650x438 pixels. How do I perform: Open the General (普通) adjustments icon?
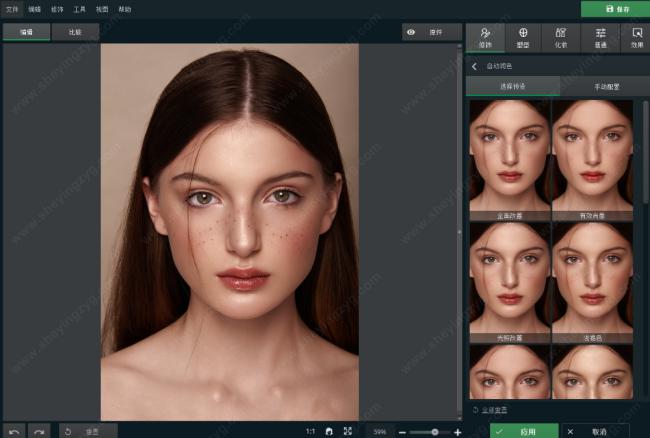tap(600, 37)
